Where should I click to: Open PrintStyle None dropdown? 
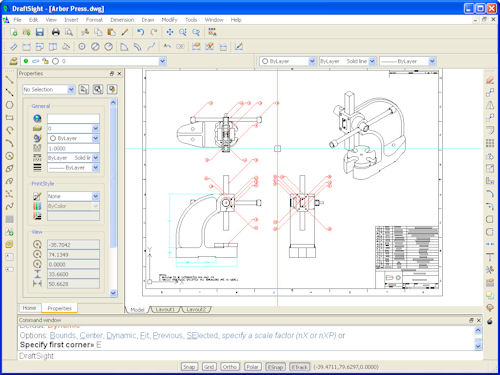[95, 196]
